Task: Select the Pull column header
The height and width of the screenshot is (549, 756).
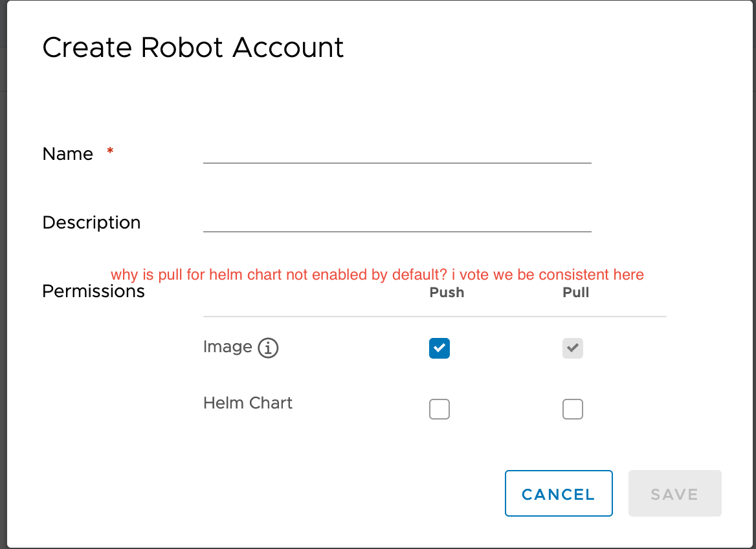Action: tap(575, 292)
